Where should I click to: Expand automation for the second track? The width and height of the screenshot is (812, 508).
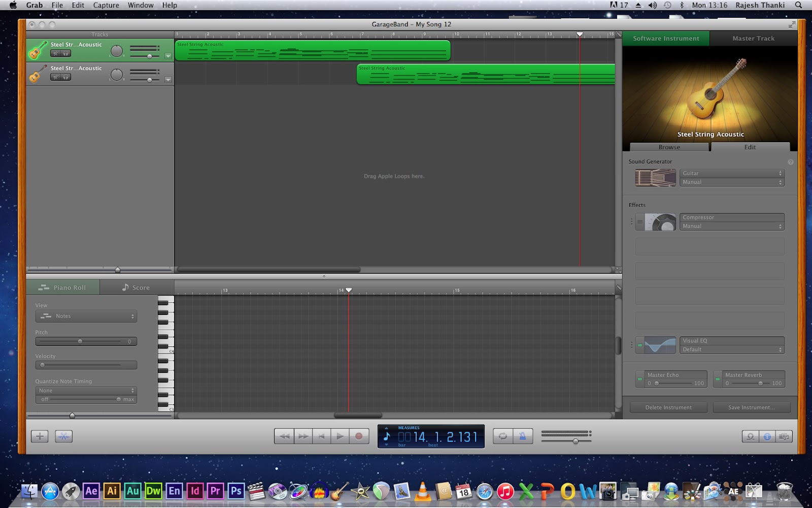pos(168,80)
